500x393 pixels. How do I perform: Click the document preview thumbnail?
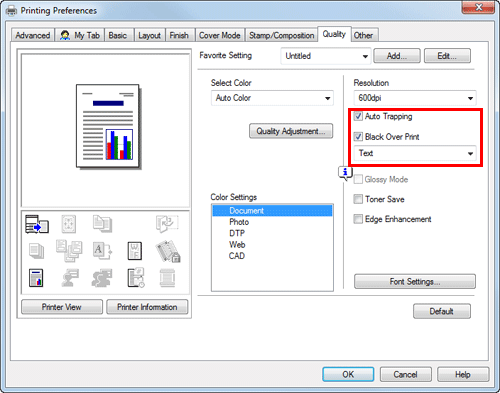pos(108,126)
